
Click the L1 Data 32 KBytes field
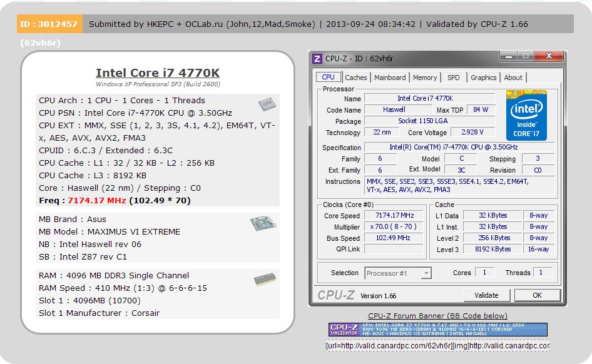point(492,215)
